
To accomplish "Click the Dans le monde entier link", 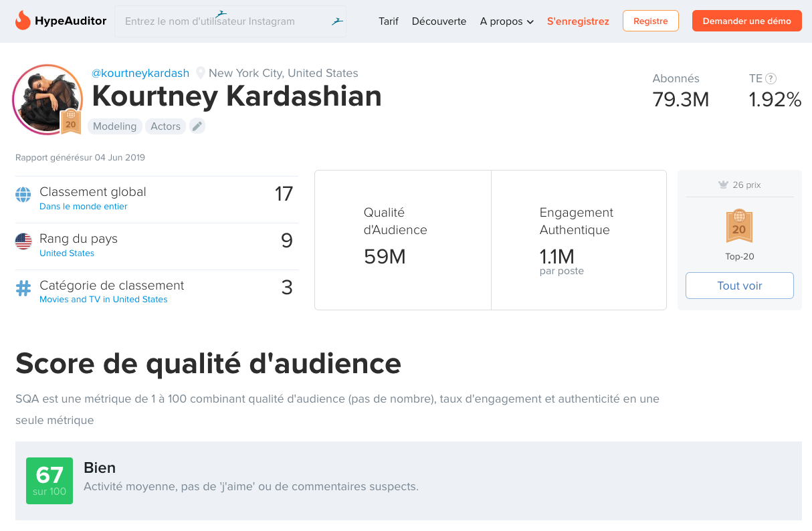I will pyautogui.click(x=84, y=207).
